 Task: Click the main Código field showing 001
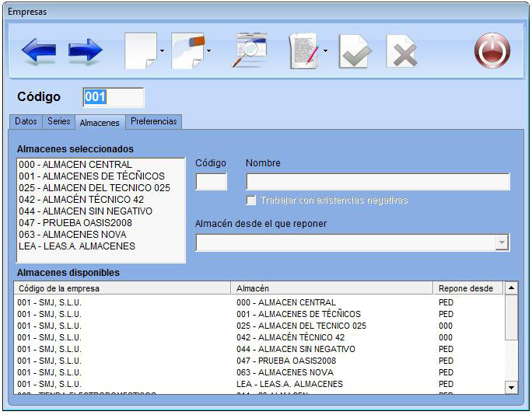(114, 97)
